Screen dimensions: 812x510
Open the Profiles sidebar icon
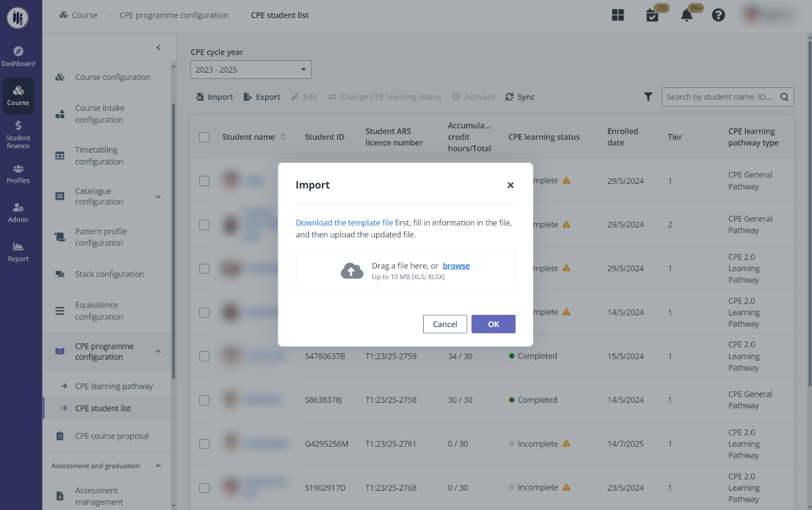coord(18,174)
